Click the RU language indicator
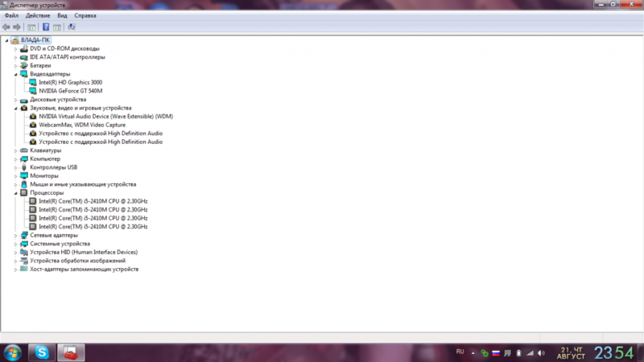This screenshot has height=362, width=644. coord(460,352)
